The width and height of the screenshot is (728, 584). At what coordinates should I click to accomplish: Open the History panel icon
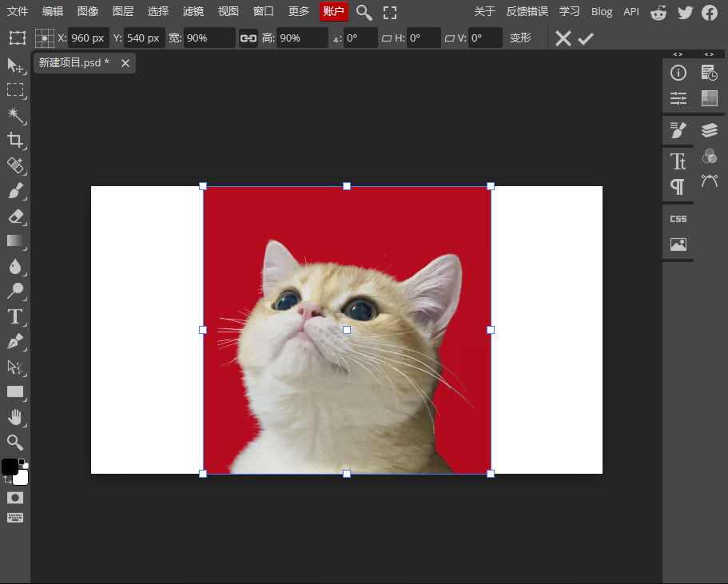(709, 73)
